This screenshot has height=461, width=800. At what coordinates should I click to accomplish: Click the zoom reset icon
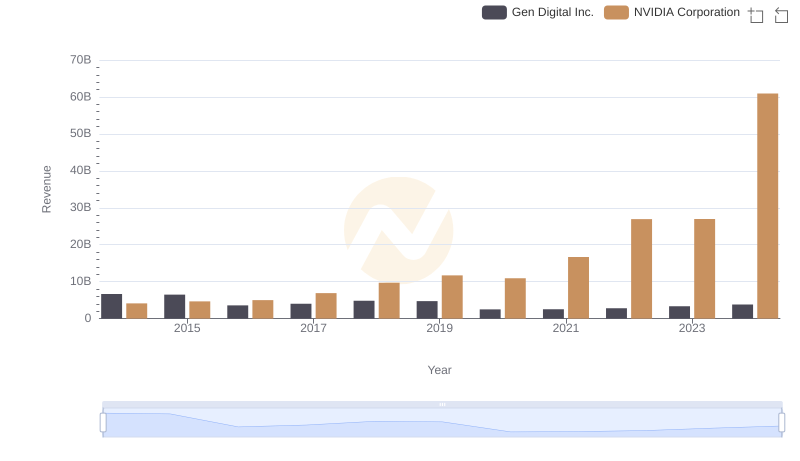[781, 15]
